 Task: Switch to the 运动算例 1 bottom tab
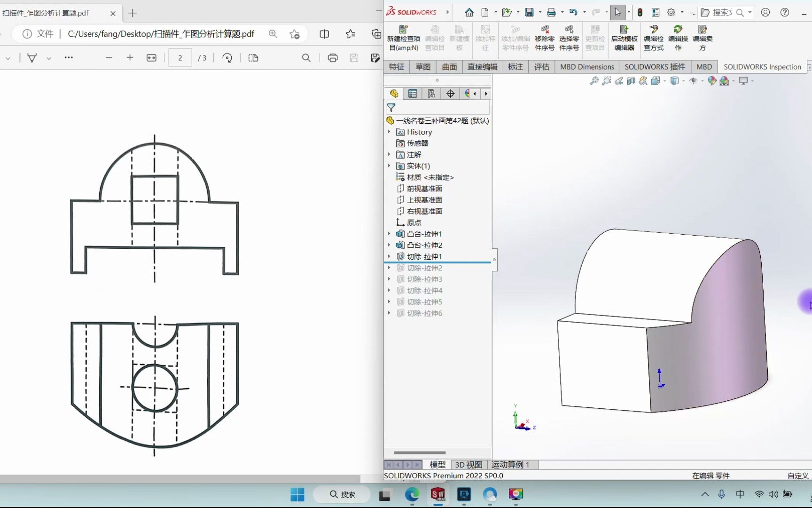pos(510,465)
